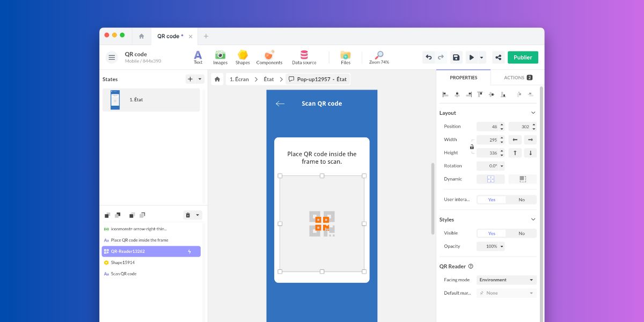Open the Images tool
644x322 pixels.
coord(220,57)
